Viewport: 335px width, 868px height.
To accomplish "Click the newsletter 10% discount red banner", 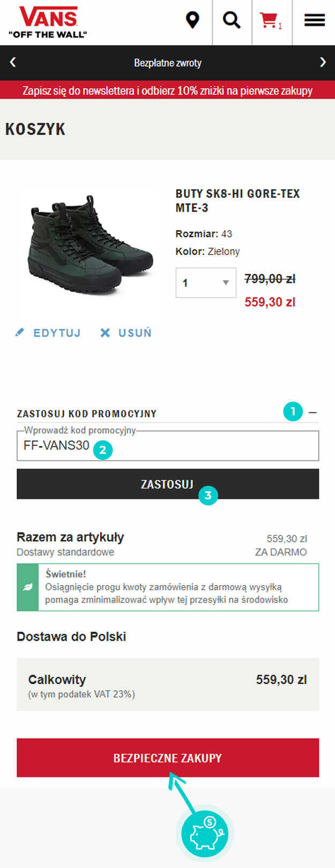I will 167,90.
